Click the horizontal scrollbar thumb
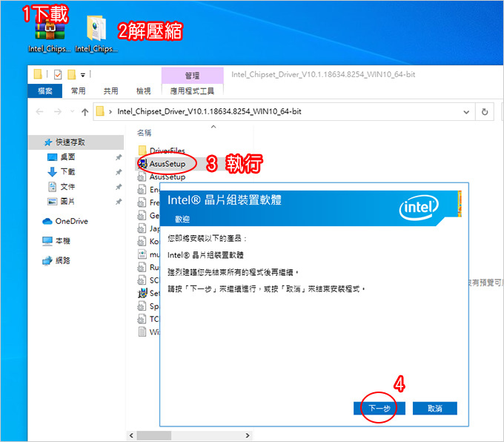Screen dimensions: 504x442 point(154,435)
